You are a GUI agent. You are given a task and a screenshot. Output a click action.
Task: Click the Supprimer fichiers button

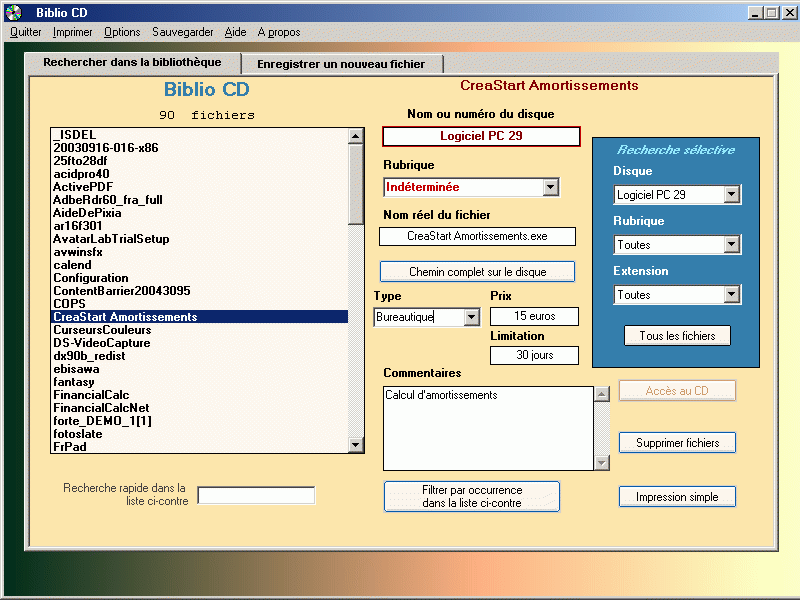[677, 443]
